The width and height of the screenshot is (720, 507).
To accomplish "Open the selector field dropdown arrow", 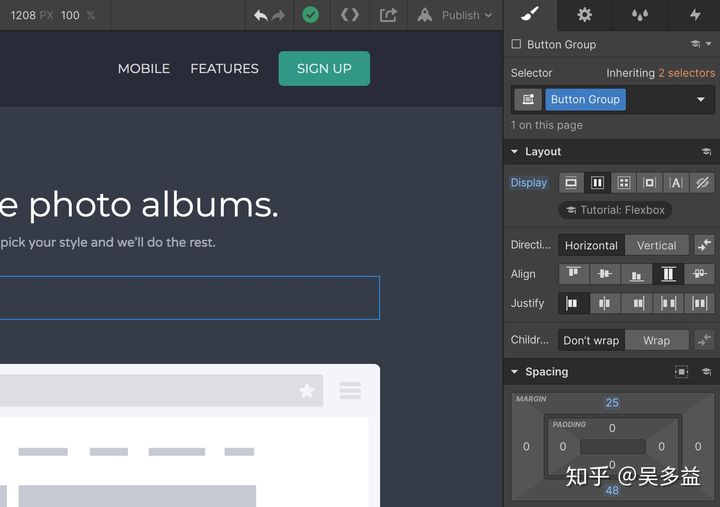I will tap(701, 100).
